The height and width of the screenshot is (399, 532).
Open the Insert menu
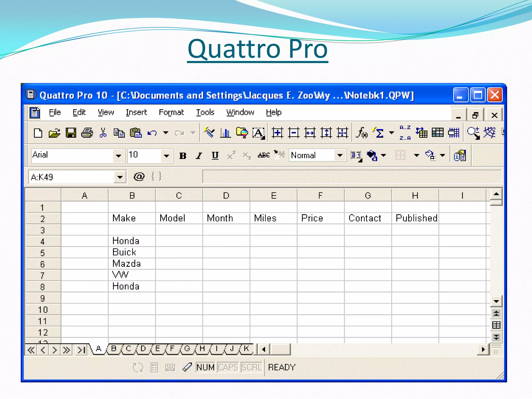(136, 112)
